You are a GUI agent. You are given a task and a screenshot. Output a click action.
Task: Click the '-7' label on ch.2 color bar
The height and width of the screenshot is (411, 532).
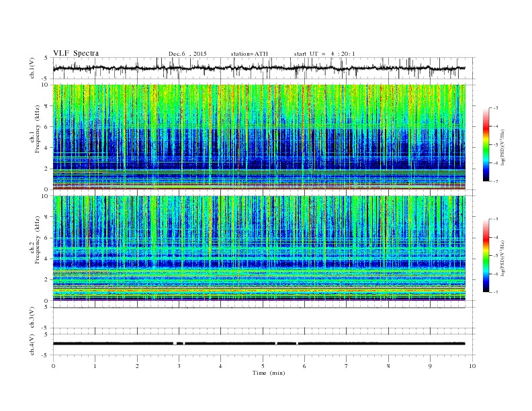coord(495,292)
